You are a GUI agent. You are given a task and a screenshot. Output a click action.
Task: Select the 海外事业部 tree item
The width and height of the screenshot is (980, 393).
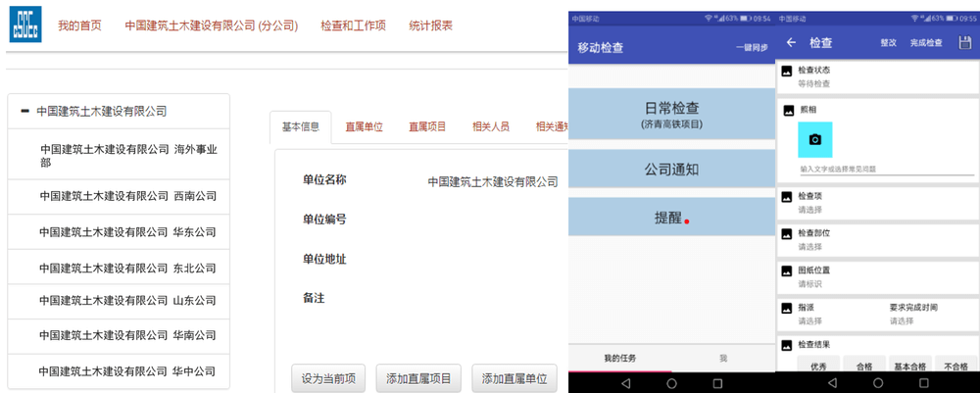[x=119, y=156]
